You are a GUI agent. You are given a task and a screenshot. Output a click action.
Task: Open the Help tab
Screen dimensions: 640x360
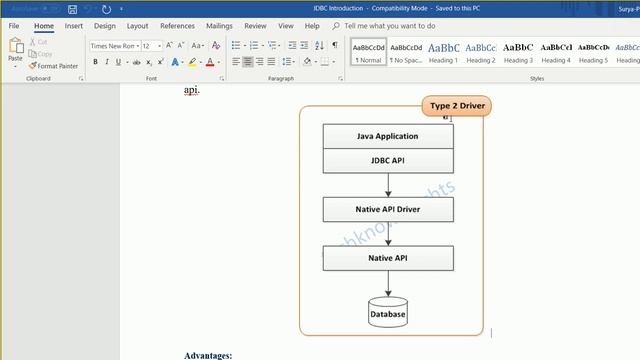[x=312, y=26]
